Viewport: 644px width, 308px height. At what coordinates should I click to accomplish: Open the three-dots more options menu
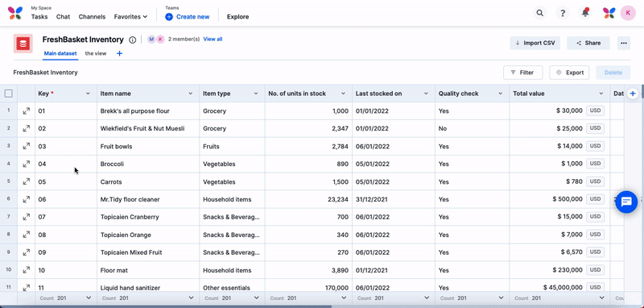(x=624, y=44)
